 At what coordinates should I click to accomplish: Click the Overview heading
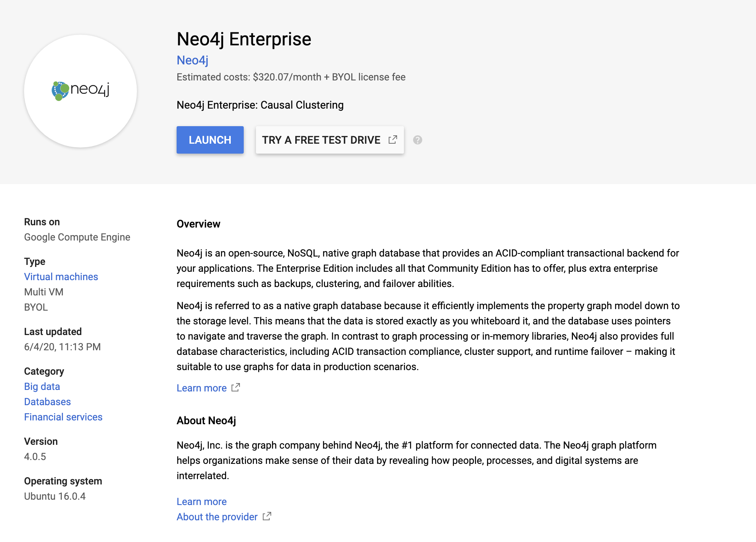pos(198,224)
